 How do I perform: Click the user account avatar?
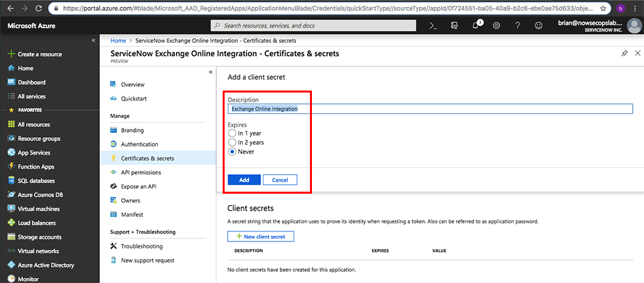click(634, 25)
